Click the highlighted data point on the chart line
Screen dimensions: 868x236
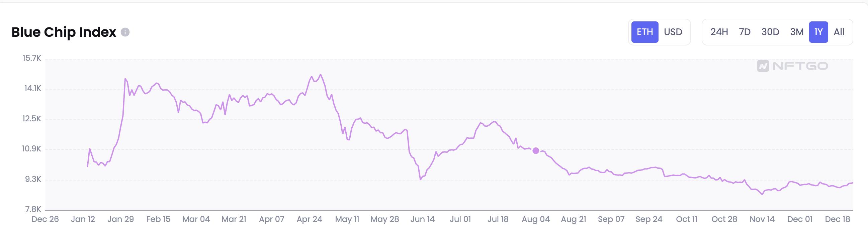click(x=536, y=150)
